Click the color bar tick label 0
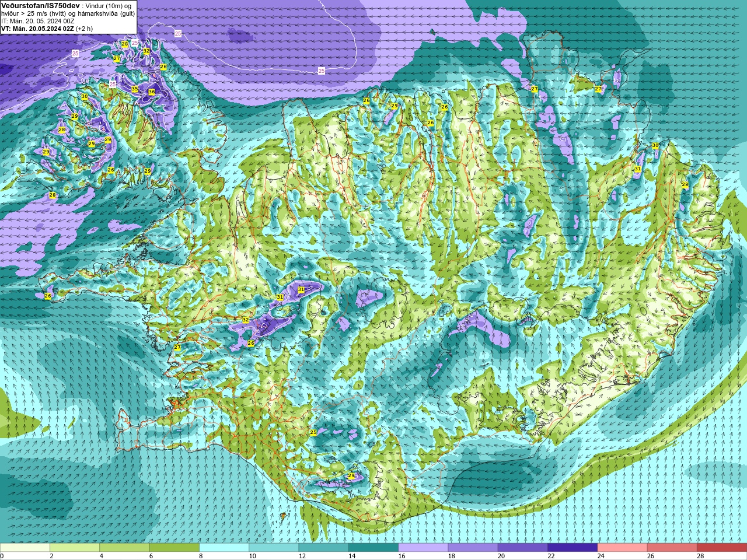Viewport: 747px width, 560px height. point(2,556)
